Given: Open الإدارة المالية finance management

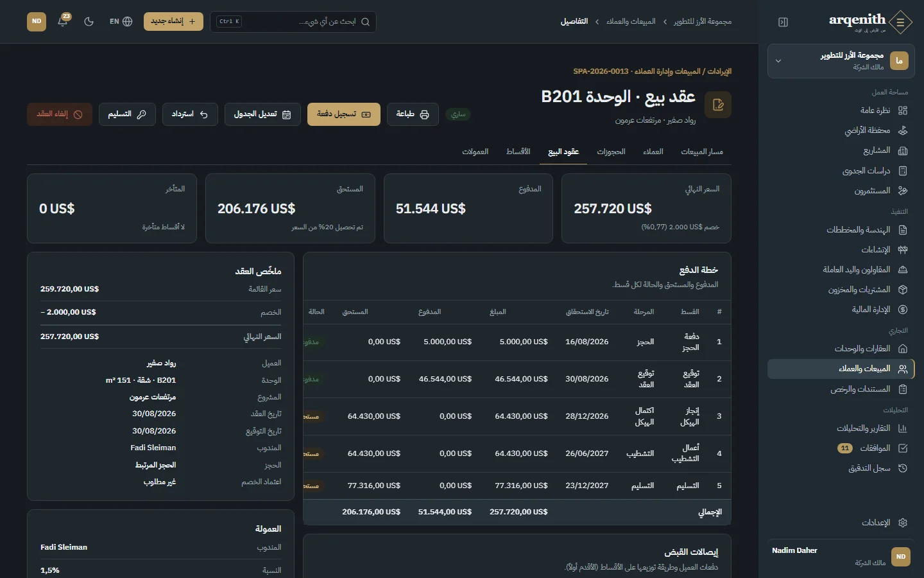Looking at the screenshot, I should tap(841, 310).
